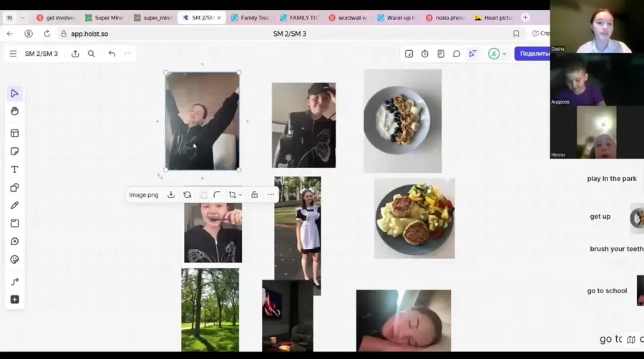Image resolution: width=644 pixels, height=359 pixels.
Task: Select the cutlets and potatoes plate photo
Action: tap(414, 218)
